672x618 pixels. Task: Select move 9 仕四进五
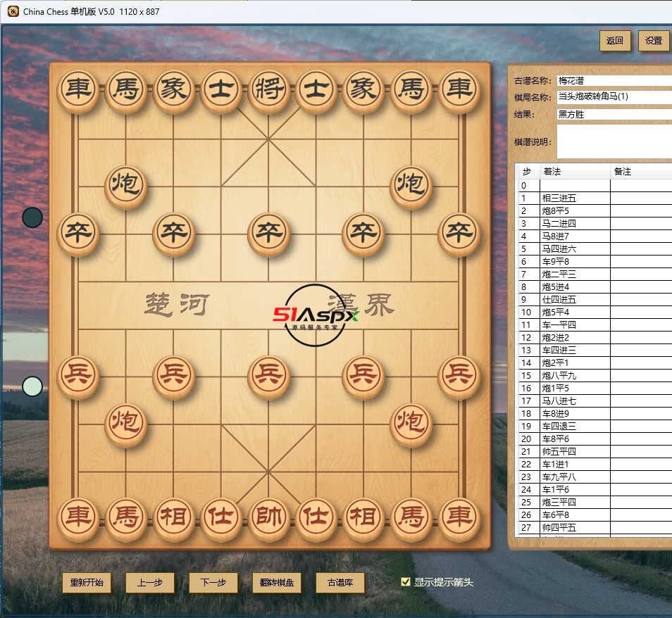click(x=595, y=299)
